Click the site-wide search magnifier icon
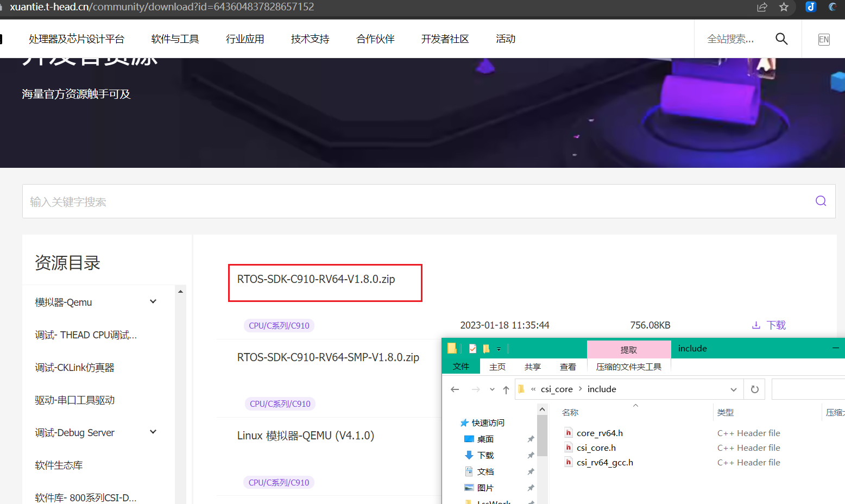The image size is (845, 504). click(x=781, y=39)
